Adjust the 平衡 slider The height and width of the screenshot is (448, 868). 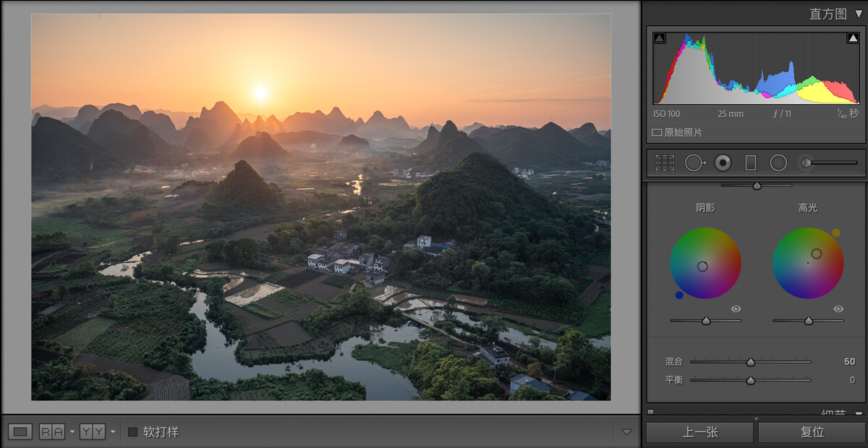point(750,379)
